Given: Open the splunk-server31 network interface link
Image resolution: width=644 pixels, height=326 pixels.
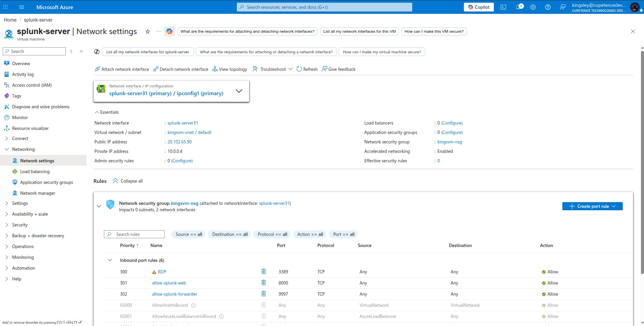Looking at the screenshot, I should click(x=183, y=123).
